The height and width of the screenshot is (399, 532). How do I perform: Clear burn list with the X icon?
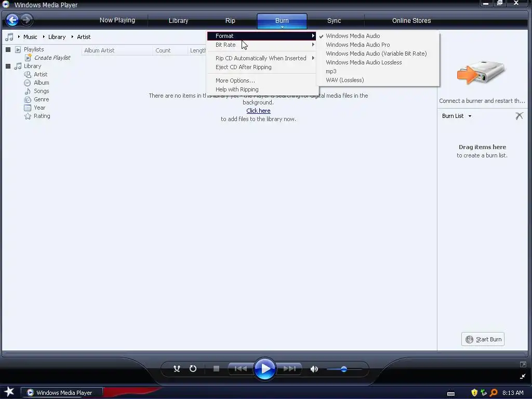click(519, 116)
